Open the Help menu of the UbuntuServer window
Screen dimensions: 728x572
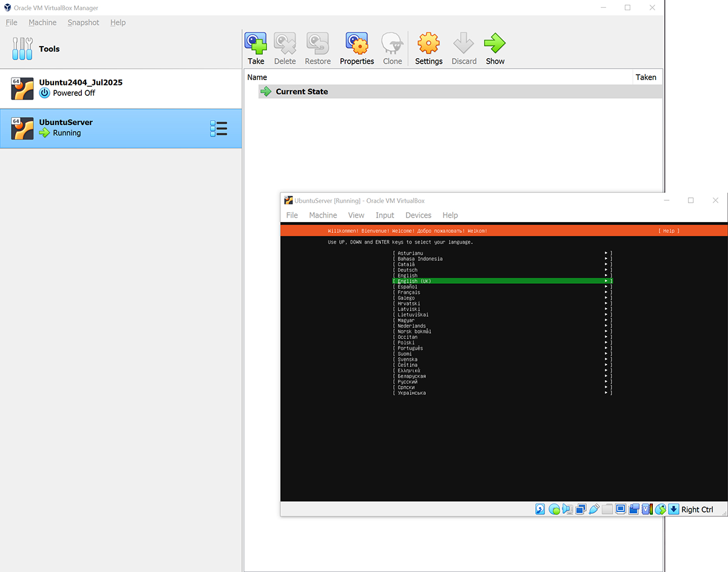pyautogui.click(x=450, y=215)
